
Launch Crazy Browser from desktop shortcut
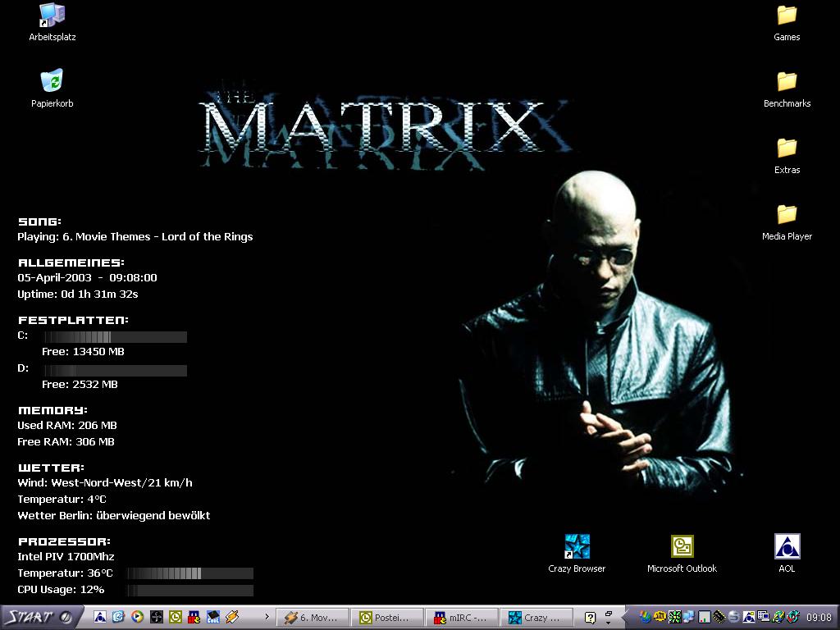click(577, 554)
